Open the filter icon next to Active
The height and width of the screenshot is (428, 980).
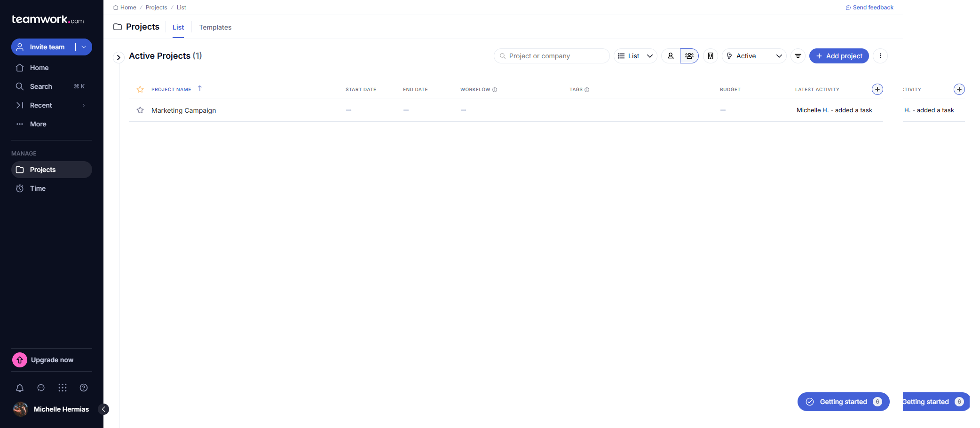[798, 56]
